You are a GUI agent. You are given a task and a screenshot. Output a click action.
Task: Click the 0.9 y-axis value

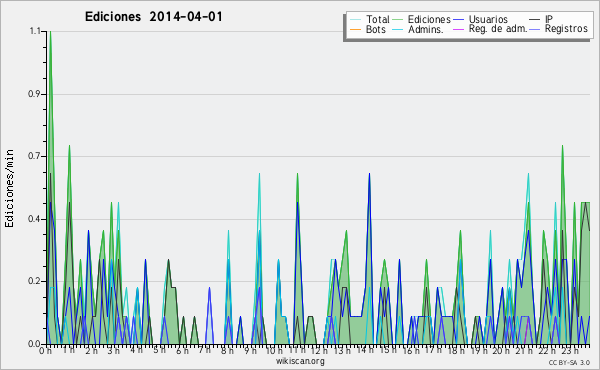(34, 94)
